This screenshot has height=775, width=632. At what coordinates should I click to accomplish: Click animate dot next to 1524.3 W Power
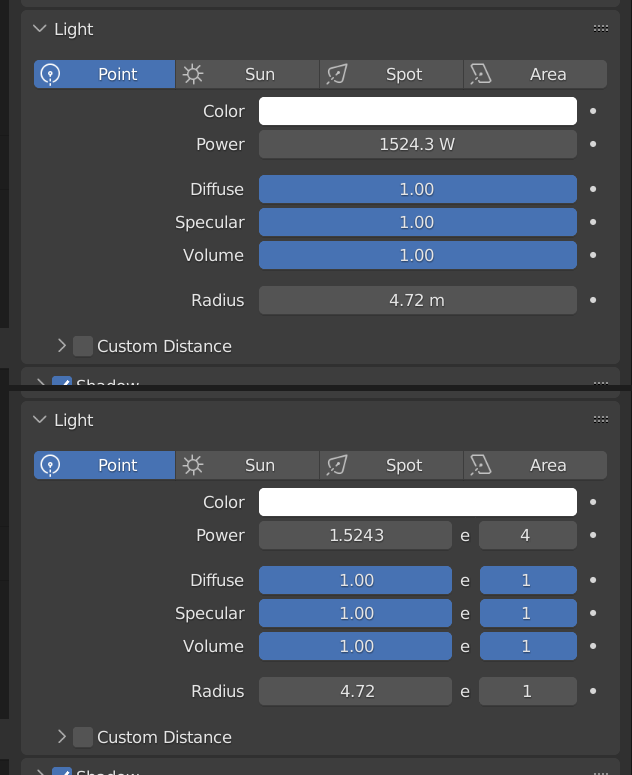pos(593,144)
